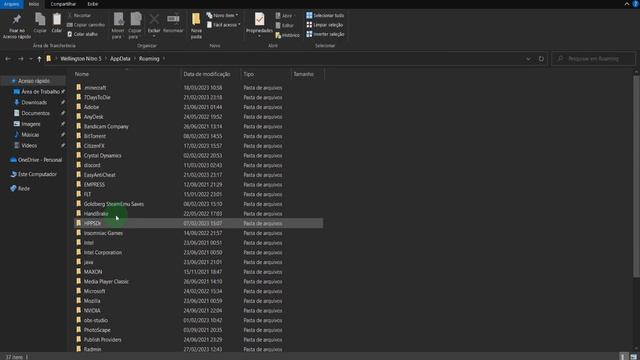This screenshot has height=360, width=640.
Task: Click the vertical scrollbar of file list
Action: point(636,176)
